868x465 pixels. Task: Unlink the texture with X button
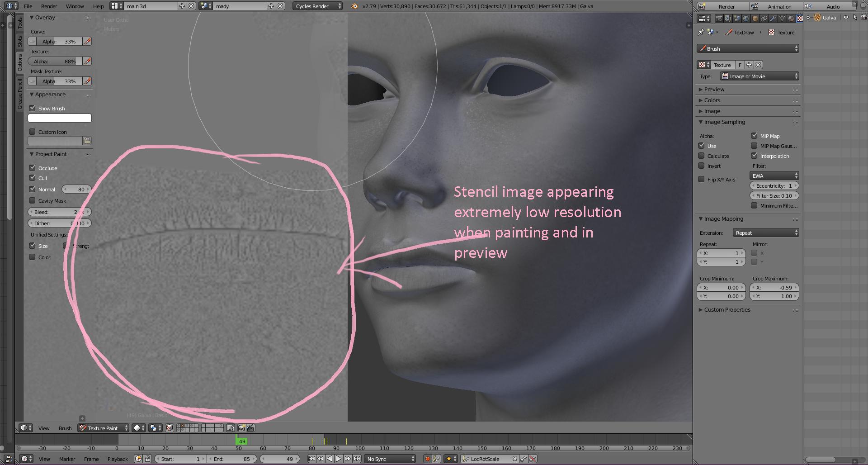click(x=759, y=65)
